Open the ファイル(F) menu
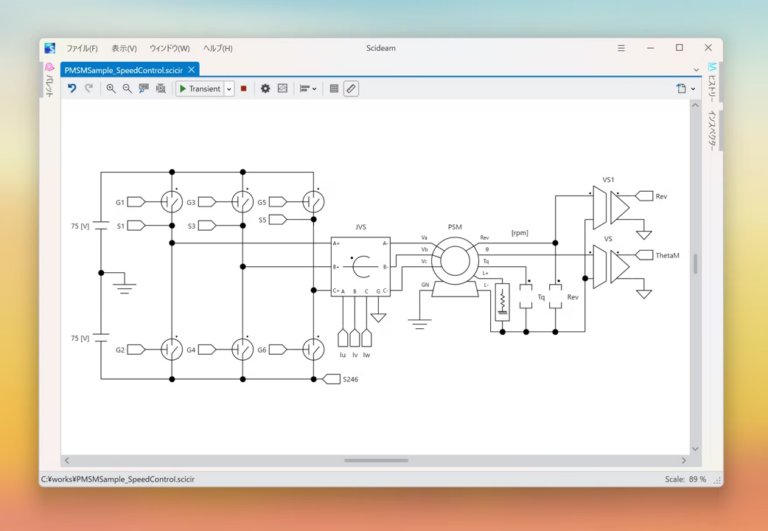Screen dimensions: 768x531 point(82,48)
